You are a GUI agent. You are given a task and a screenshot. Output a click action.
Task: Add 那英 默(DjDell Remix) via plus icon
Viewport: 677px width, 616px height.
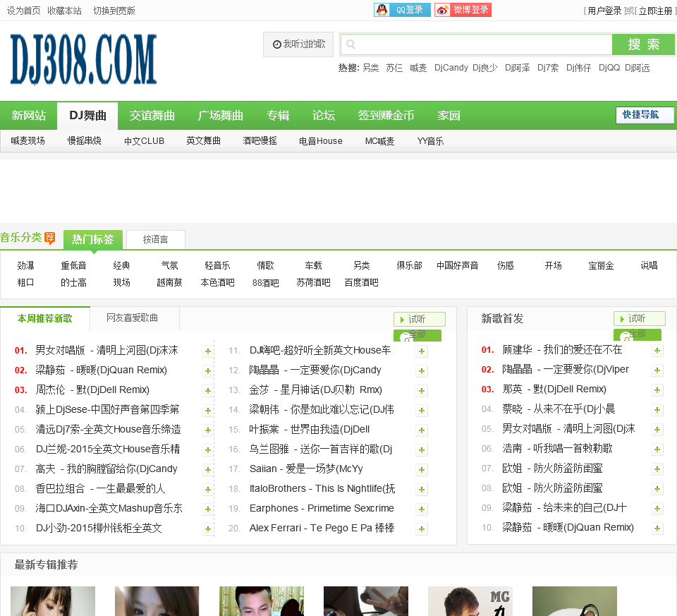(x=657, y=390)
